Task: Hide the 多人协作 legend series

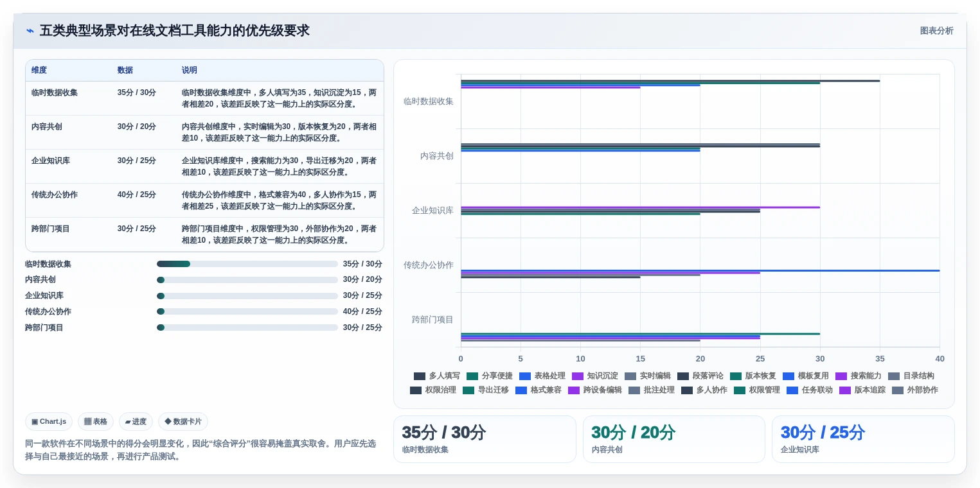Action: pyautogui.click(x=704, y=390)
